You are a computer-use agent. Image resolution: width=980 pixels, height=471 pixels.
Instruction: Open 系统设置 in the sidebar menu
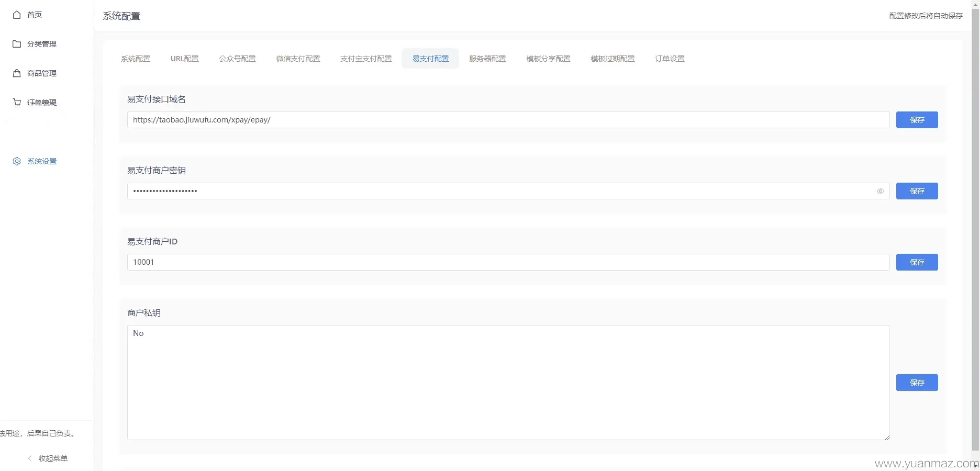[42, 161]
